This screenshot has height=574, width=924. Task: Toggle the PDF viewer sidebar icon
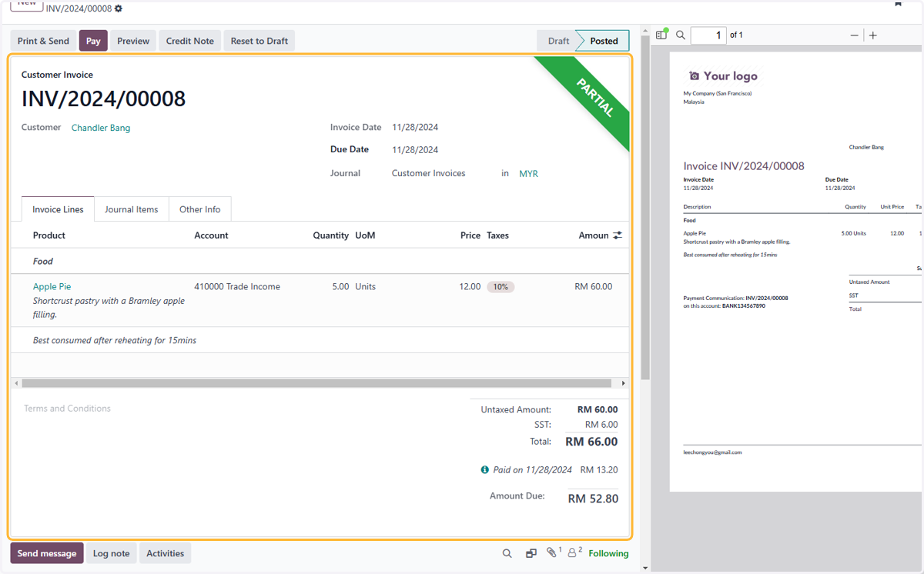click(x=661, y=35)
